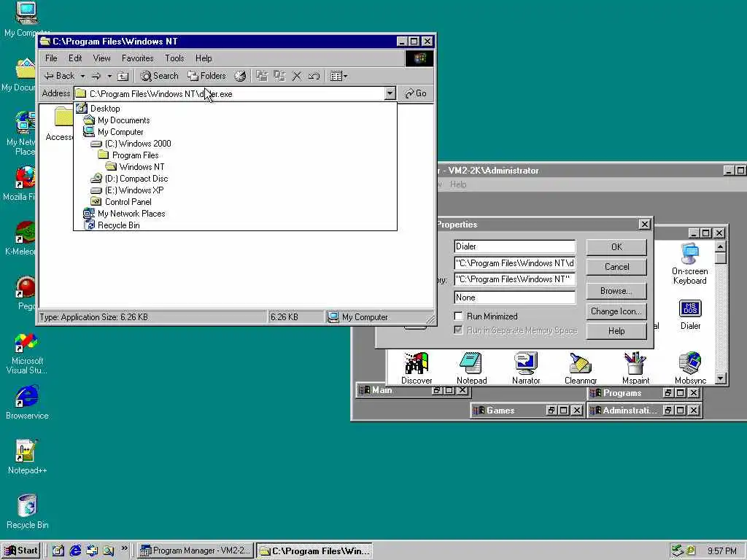Select the Cleanmgr program icon
Image resolution: width=747 pixels, height=560 pixels.
[581, 368]
